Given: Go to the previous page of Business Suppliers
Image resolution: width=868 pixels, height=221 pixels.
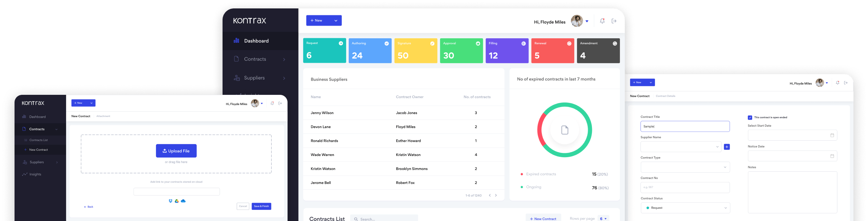Looking at the screenshot, I should [x=490, y=195].
